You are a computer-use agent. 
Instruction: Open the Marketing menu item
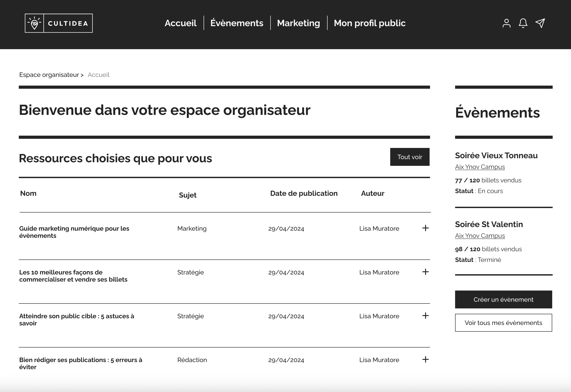298,23
